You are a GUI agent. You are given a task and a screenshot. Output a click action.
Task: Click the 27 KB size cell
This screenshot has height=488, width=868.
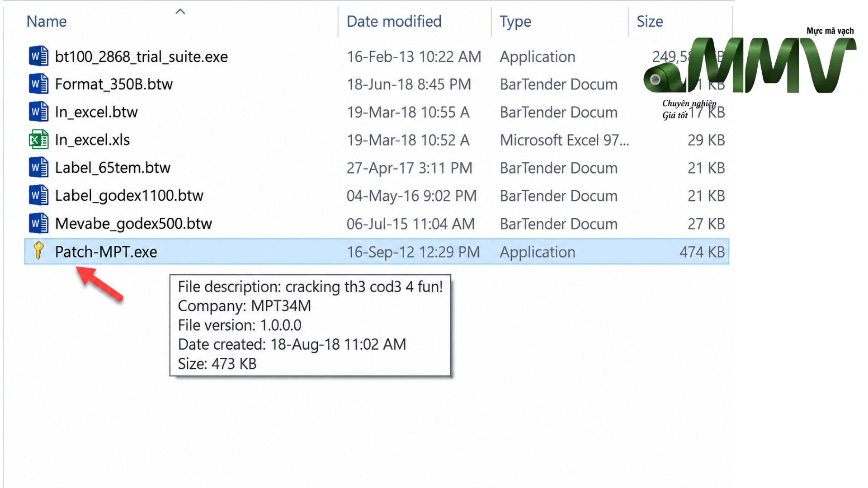tap(706, 224)
